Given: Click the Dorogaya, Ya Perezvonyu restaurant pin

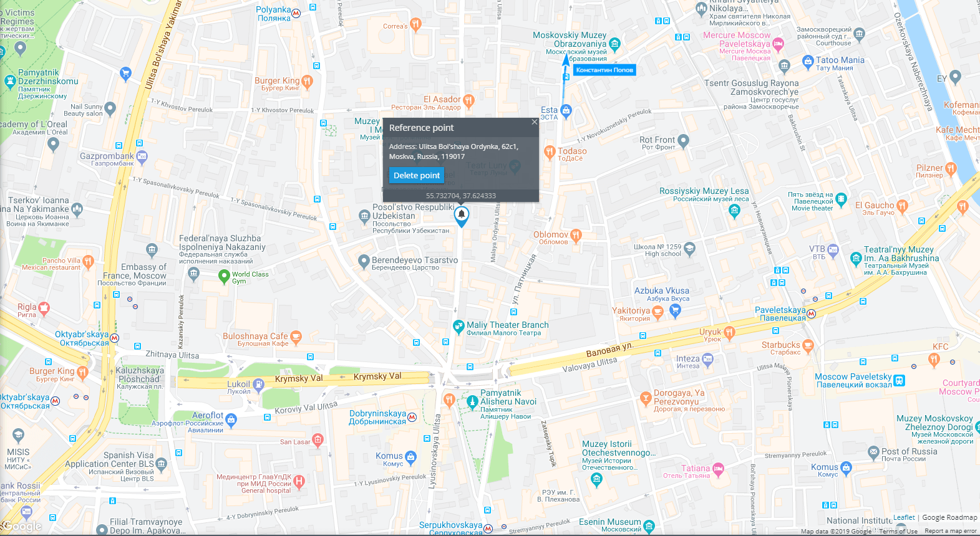Looking at the screenshot, I should click(x=646, y=398).
